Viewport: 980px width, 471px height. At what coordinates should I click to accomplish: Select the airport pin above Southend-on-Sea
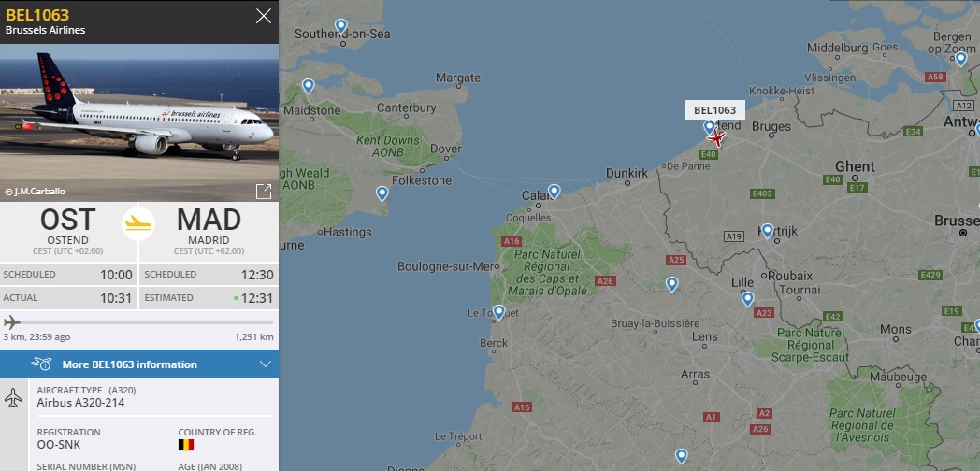tap(341, 26)
